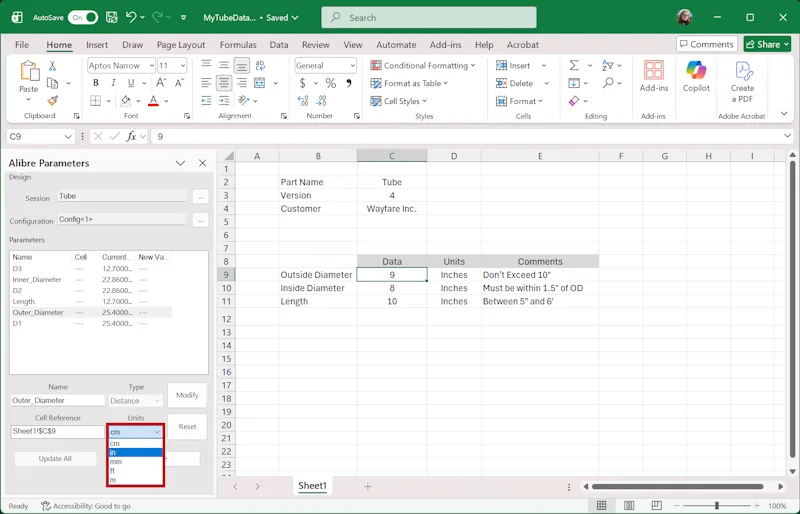Click the Copilot icon in ribbon
Screen dimensions: 800x514
[x=696, y=70]
